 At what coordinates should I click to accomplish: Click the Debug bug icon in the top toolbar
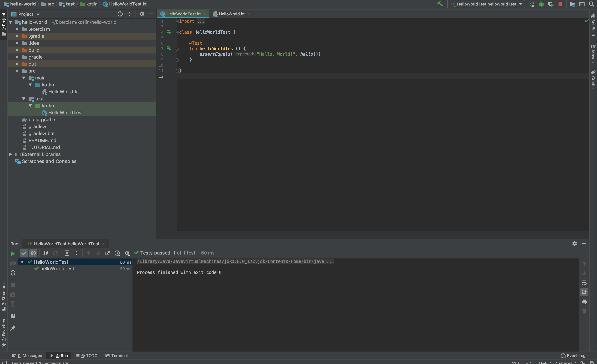point(541,4)
